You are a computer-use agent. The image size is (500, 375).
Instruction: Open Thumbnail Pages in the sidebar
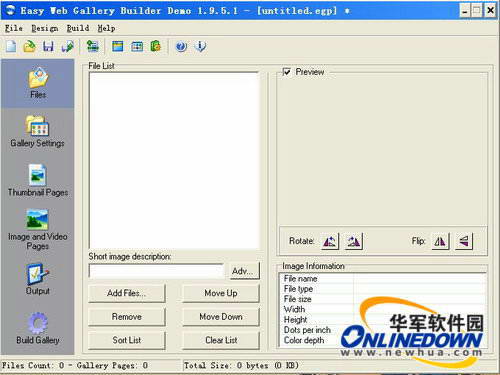pos(38,180)
